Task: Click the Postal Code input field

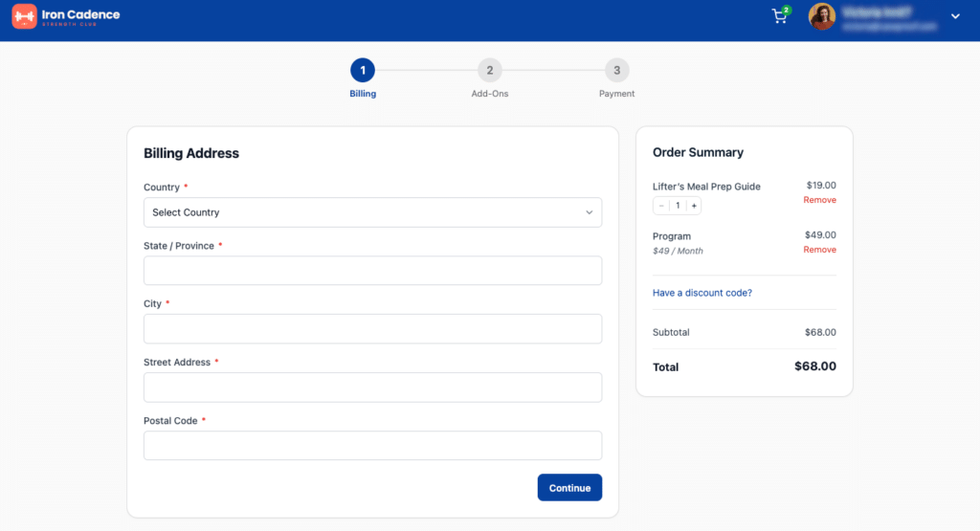Action: [x=372, y=446]
